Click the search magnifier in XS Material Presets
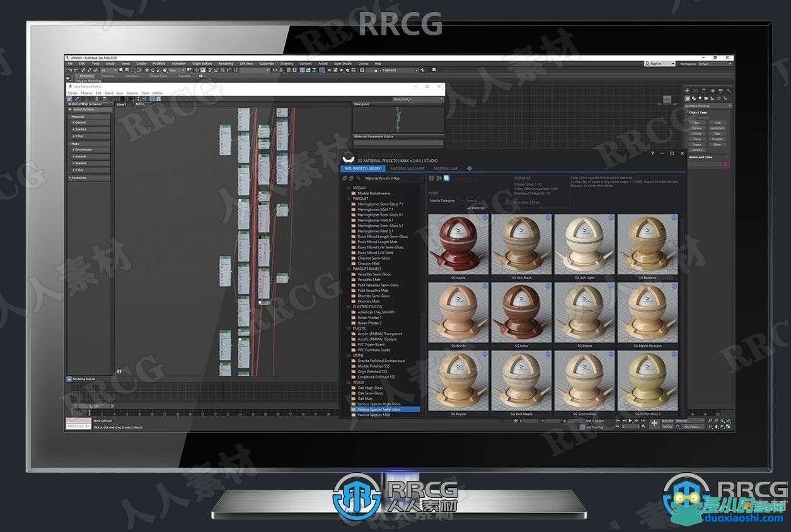Image resolution: width=791 pixels, height=532 pixels. coord(507,200)
